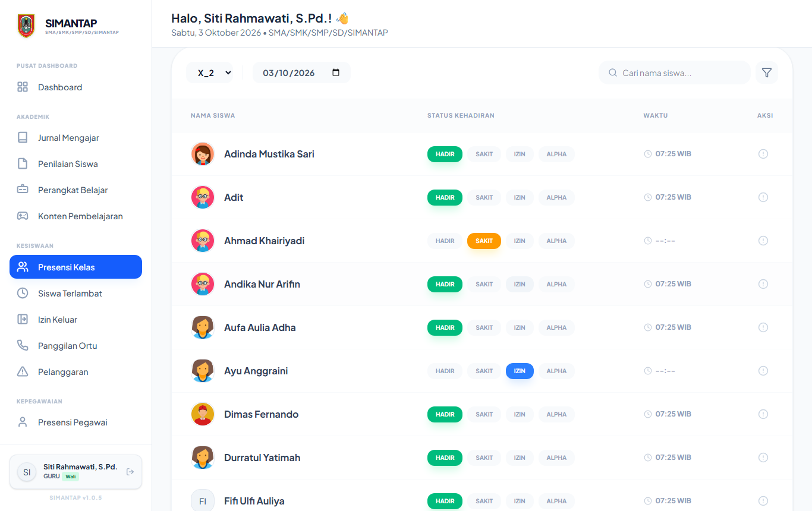
Task: Click the 03/10/2026 date input
Action: pos(301,72)
